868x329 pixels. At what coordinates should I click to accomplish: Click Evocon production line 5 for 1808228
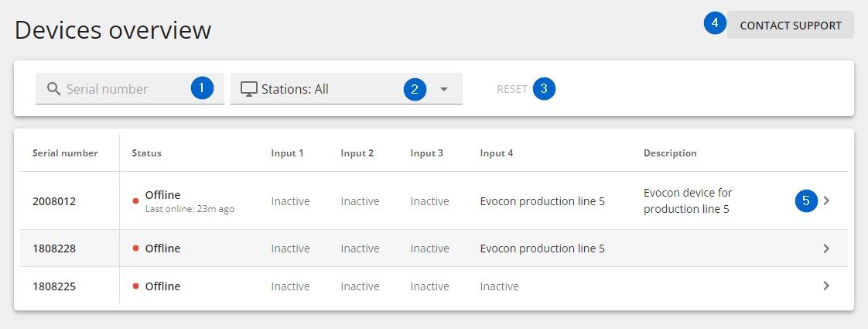[542, 248]
